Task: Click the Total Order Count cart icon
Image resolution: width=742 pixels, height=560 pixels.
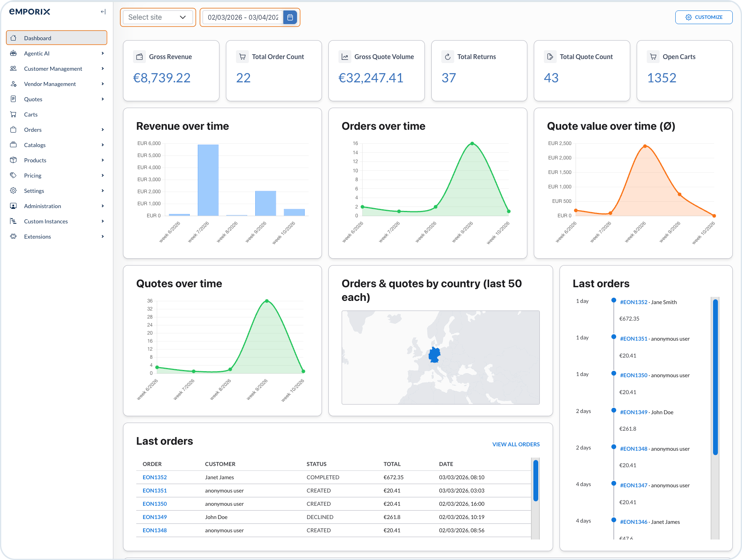Action: click(242, 57)
